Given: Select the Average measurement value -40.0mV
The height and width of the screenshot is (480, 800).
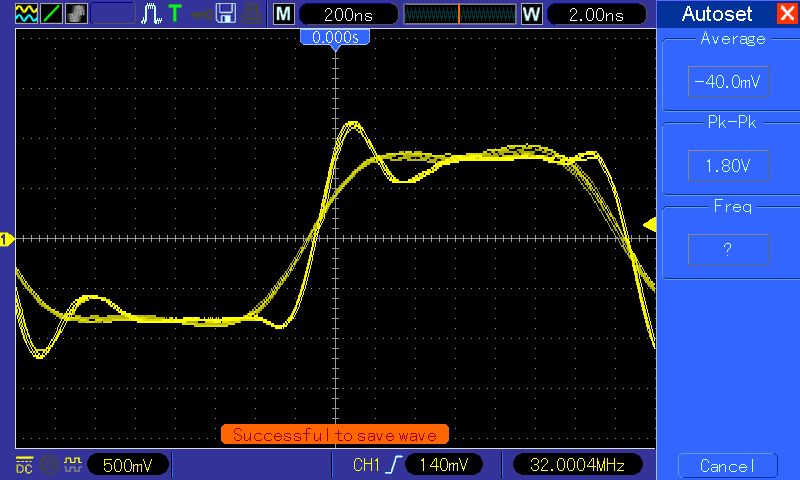Looking at the screenshot, I should click(728, 82).
